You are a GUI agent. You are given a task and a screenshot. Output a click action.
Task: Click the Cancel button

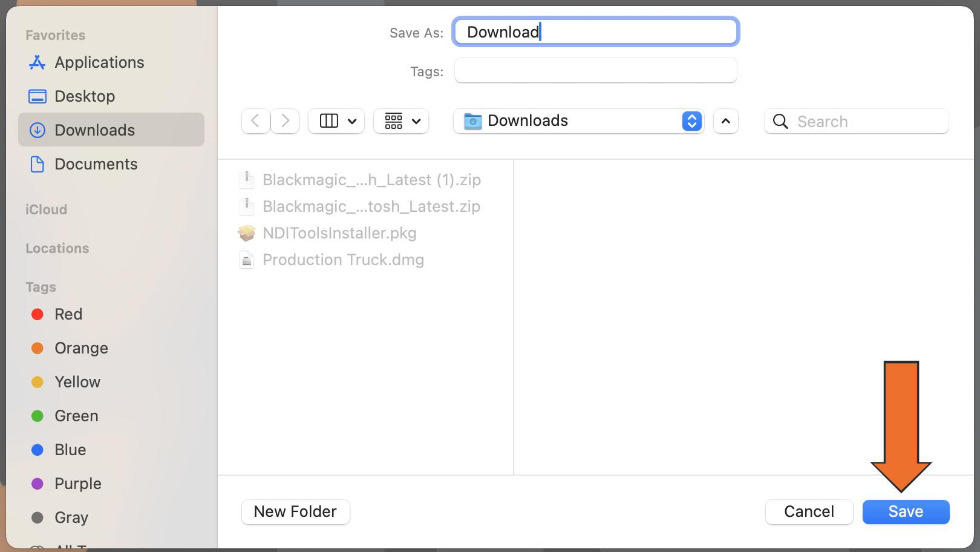(x=809, y=511)
